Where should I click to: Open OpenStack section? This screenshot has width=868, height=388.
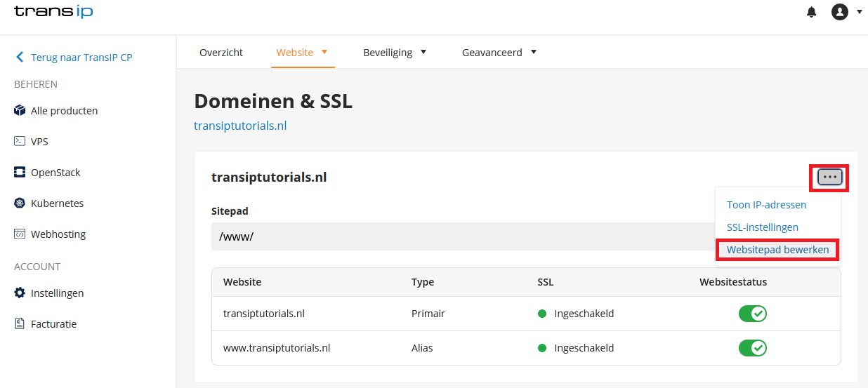click(x=55, y=173)
